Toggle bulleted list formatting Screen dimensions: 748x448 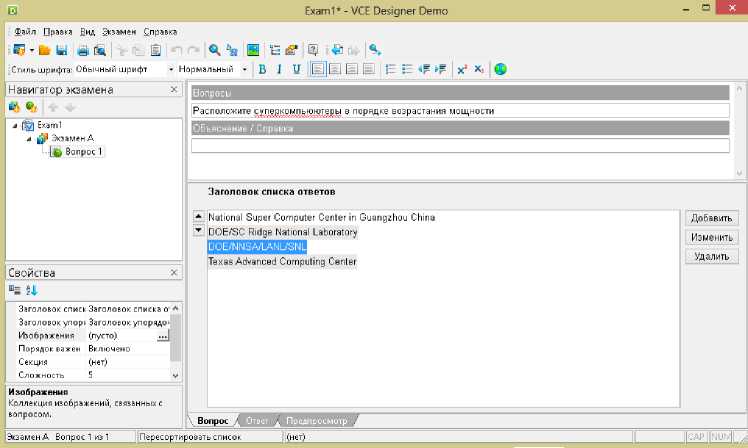coord(407,69)
